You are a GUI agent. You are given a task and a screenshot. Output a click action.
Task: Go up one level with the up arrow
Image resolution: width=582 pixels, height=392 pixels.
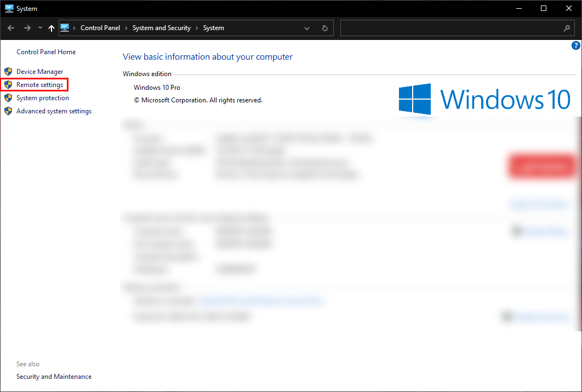(51, 28)
